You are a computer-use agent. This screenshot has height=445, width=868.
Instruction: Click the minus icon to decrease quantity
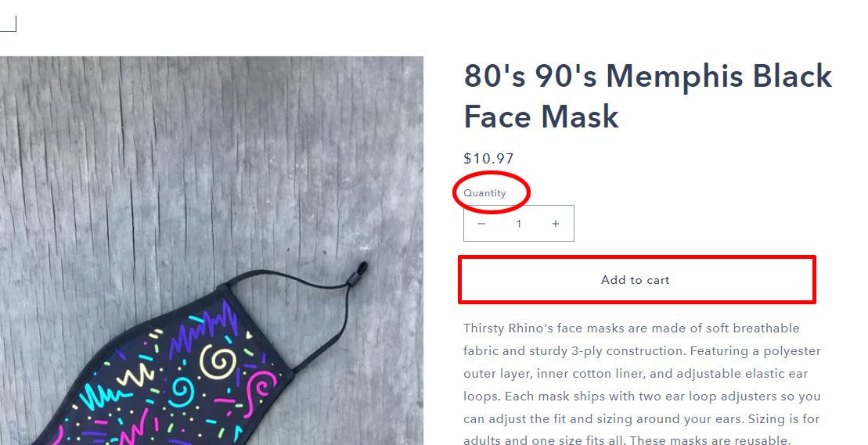pyautogui.click(x=481, y=224)
